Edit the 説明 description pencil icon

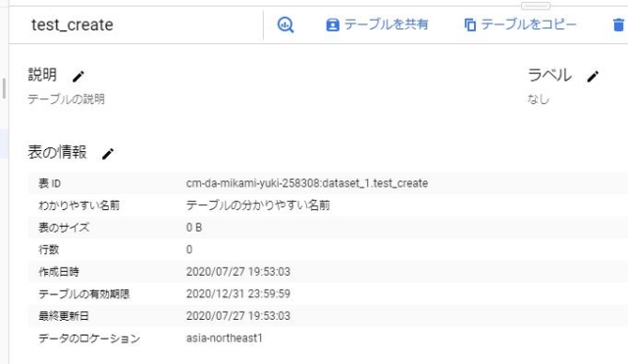(x=78, y=77)
